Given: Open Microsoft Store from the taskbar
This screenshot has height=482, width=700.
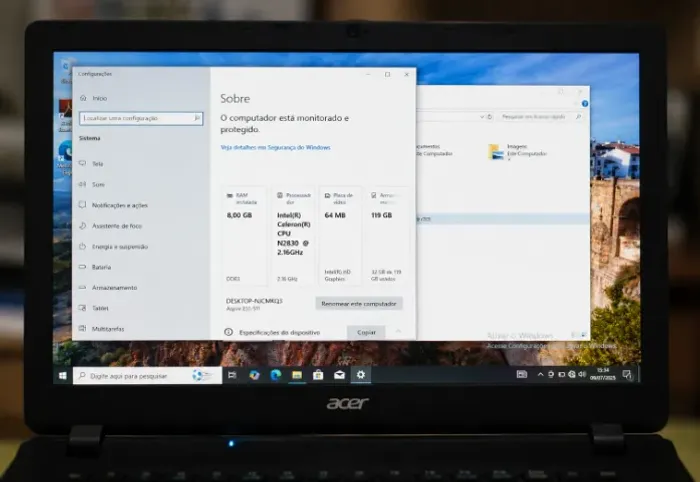Looking at the screenshot, I should [x=318, y=375].
